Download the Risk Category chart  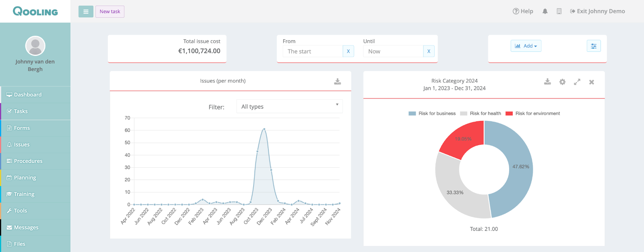pyautogui.click(x=547, y=82)
